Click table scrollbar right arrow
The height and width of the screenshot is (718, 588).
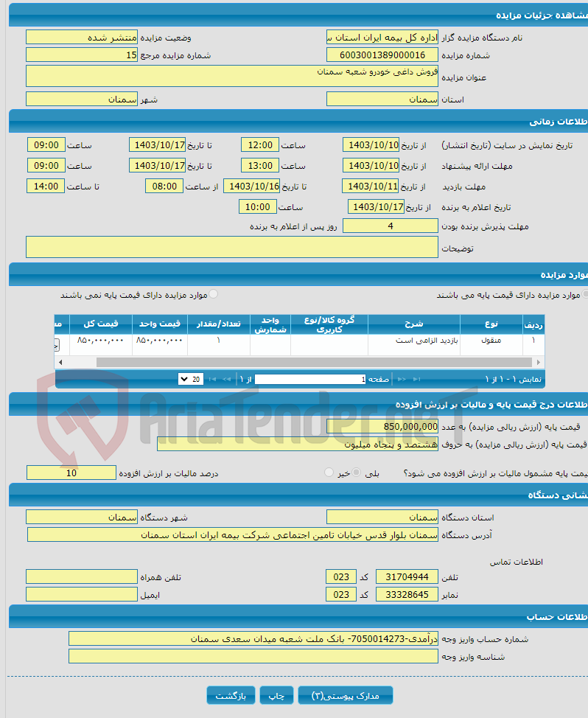[539, 362]
